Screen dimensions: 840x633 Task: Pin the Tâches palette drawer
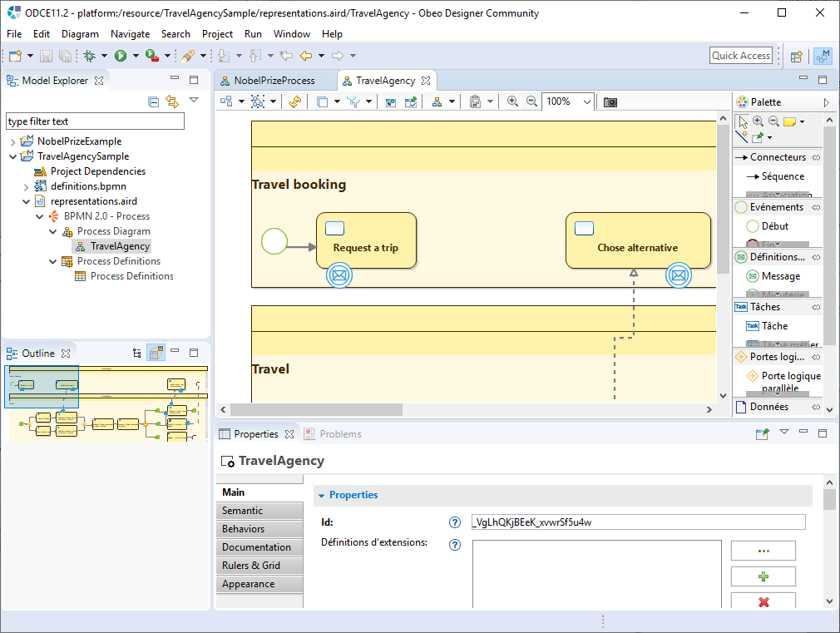coord(816,307)
